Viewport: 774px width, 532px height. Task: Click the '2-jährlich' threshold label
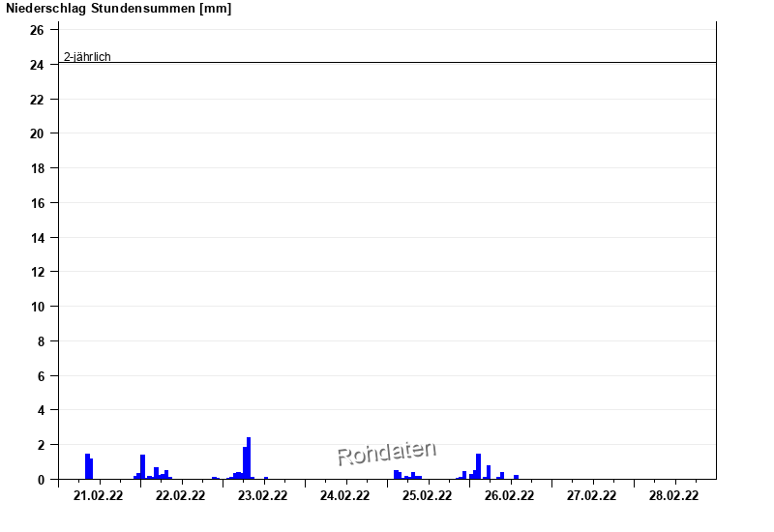[x=87, y=57]
